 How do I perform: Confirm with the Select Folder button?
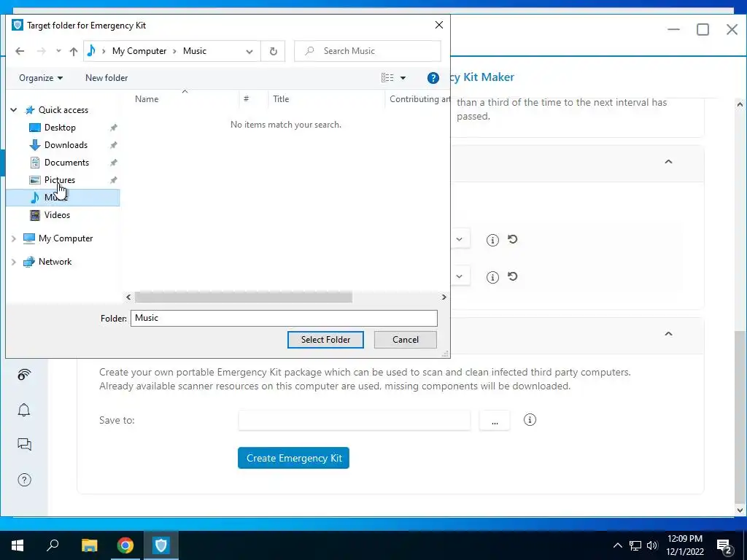325,340
